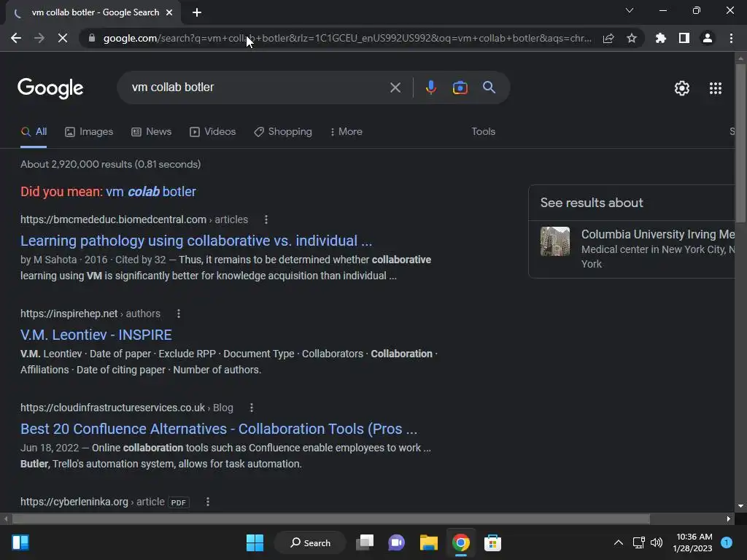Click the scroll-down arrow
The height and width of the screenshot is (560, 747).
(740, 506)
